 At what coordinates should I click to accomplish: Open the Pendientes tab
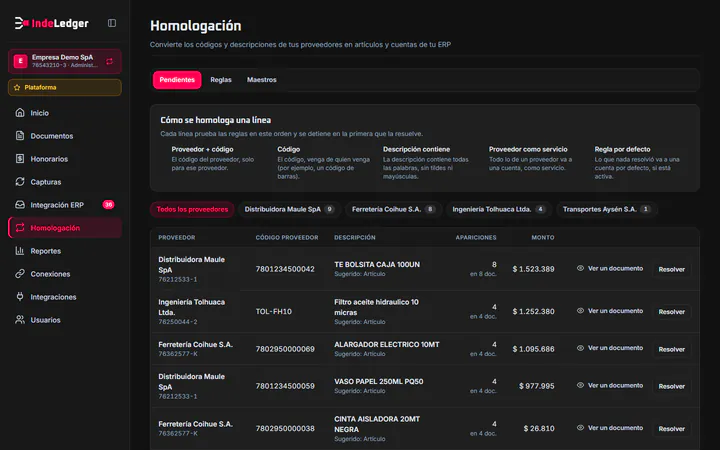[177, 80]
